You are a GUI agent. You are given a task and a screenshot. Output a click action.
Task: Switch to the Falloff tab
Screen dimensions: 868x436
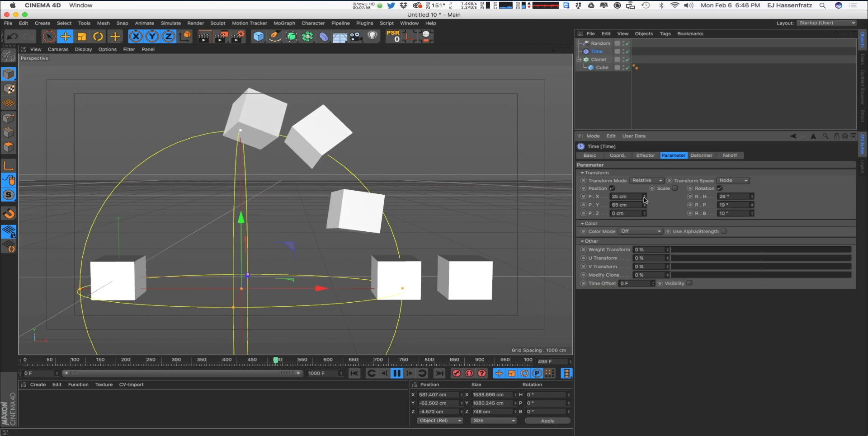tap(729, 155)
